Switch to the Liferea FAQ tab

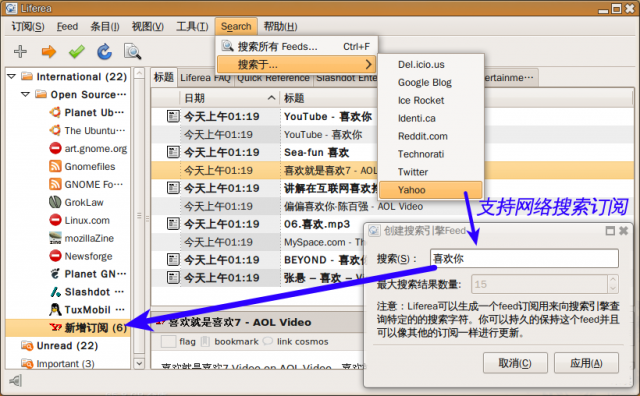pos(205,78)
